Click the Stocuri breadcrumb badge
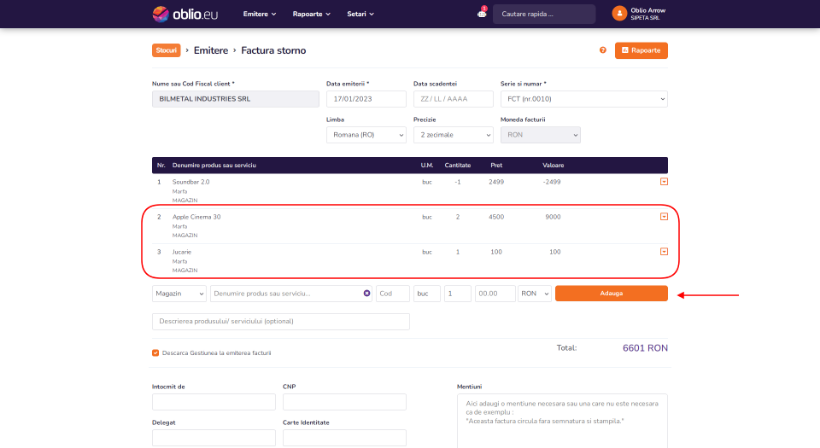 (166, 50)
